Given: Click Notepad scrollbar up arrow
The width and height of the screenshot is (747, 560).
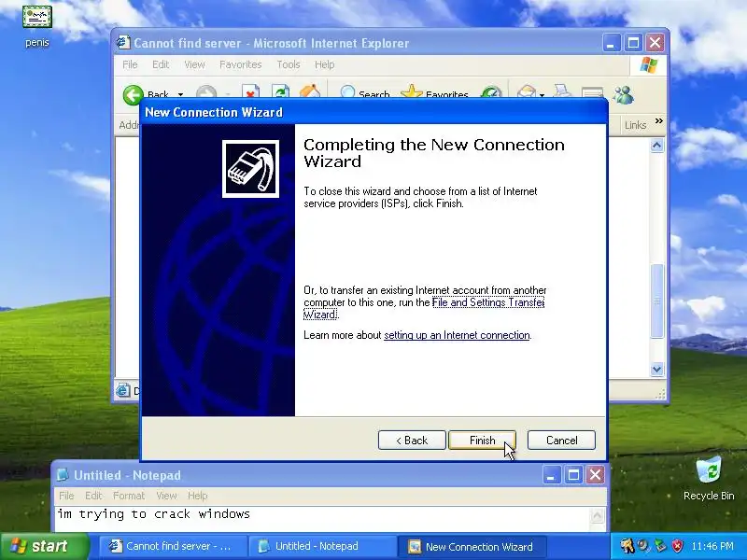Looking at the screenshot, I should coord(597,515).
